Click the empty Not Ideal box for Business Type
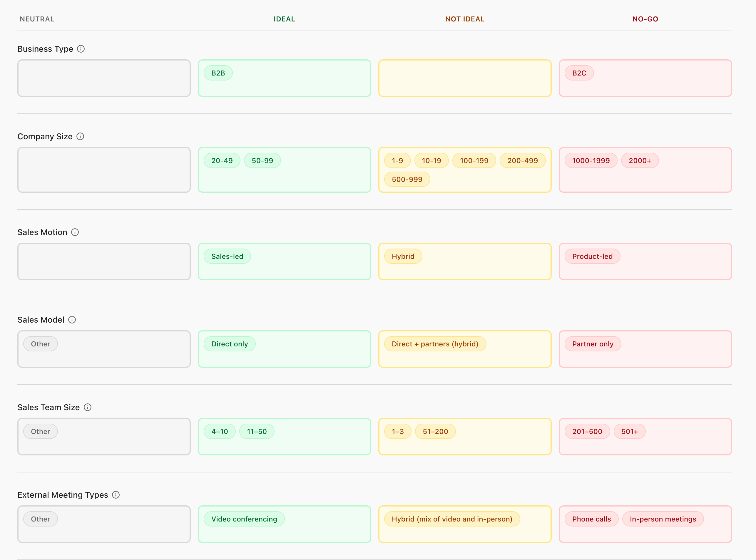756x560 pixels. tap(465, 78)
